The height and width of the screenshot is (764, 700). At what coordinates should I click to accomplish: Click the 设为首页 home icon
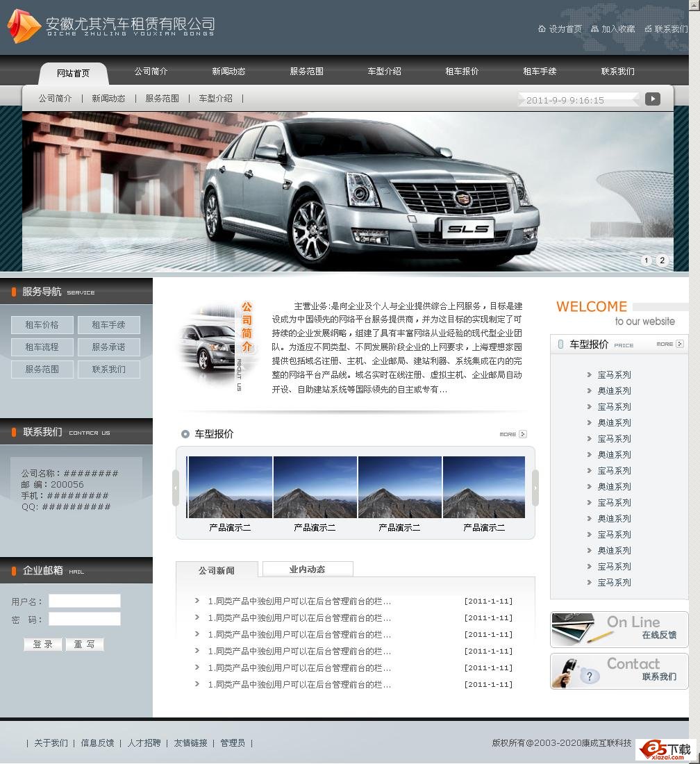(542, 29)
